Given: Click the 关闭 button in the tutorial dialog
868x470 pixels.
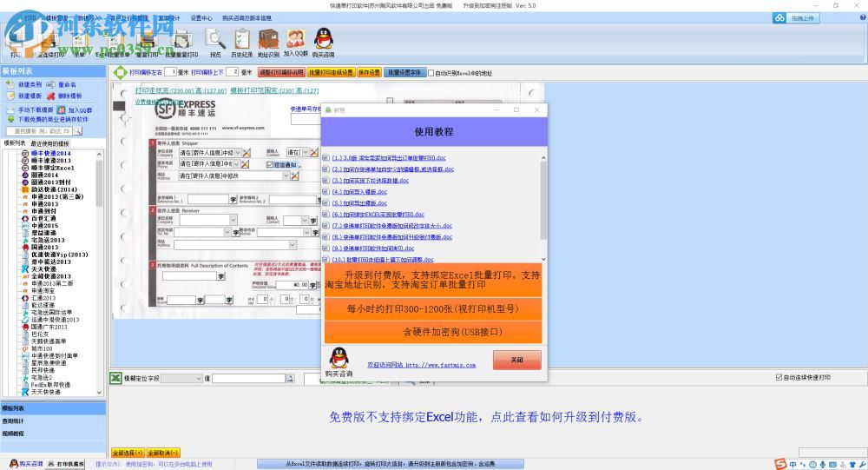Looking at the screenshot, I should pyautogui.click(x=517, y=360).
